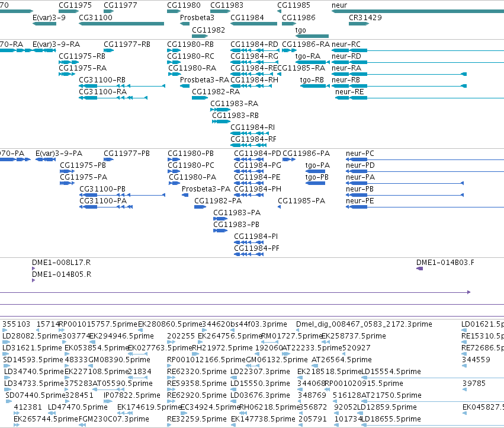The height and width of the screenshot is (428, 504).
Task: Select transcript CG11984-RF
Action: tap(253, 139)
